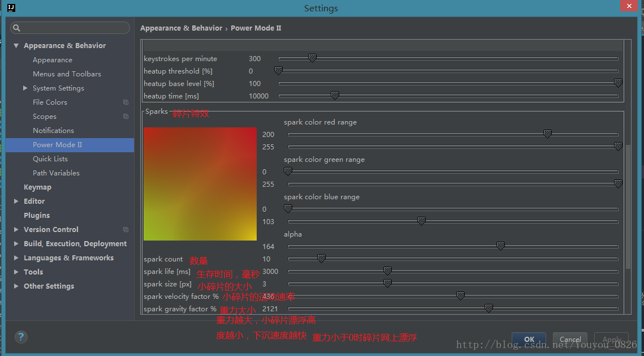Click the Cancel button
The image size is (644, 356).
(x=570, y=340)
